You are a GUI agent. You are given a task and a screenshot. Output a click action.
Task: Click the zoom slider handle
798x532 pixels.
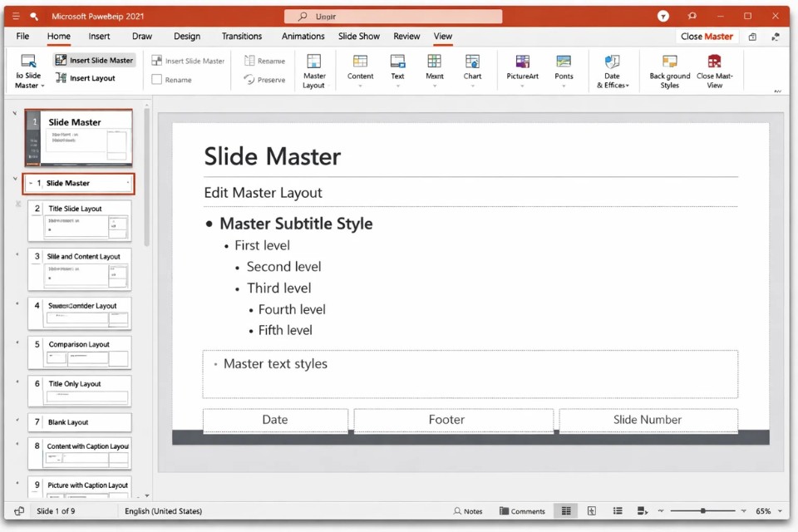click(x=703, y=511)
